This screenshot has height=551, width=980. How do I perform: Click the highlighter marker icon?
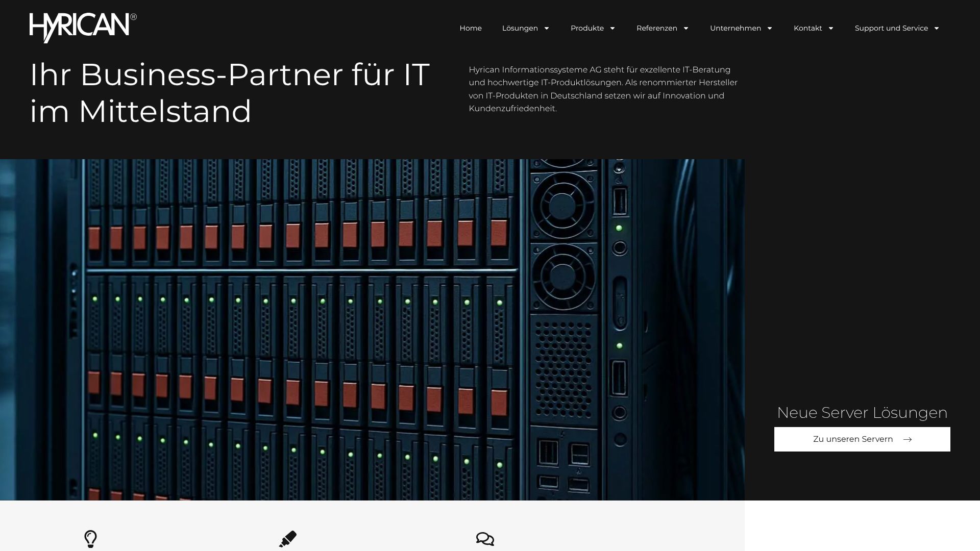point(288,539)
